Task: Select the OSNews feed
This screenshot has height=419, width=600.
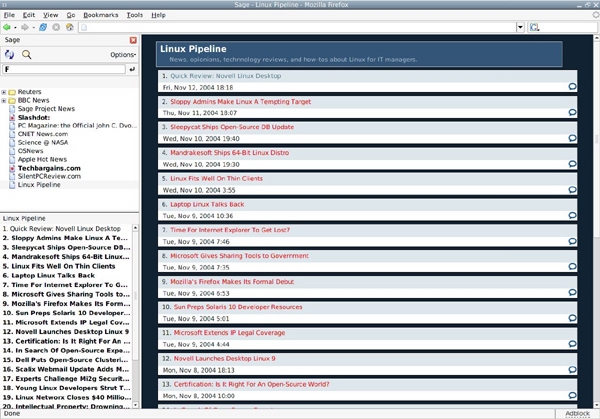Action: [30, 151]
